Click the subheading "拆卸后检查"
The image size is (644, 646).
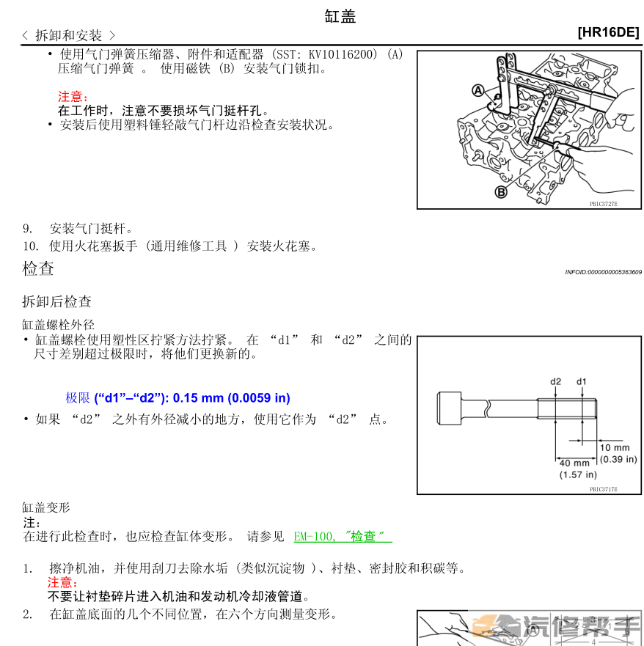[56, 301]
